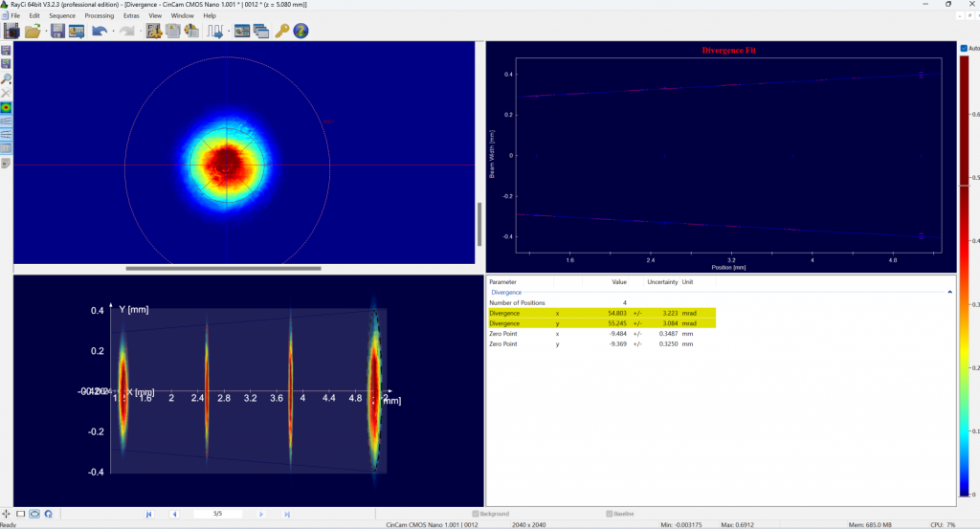Click the grayed redo arrow icon

(x=127, y=31)
